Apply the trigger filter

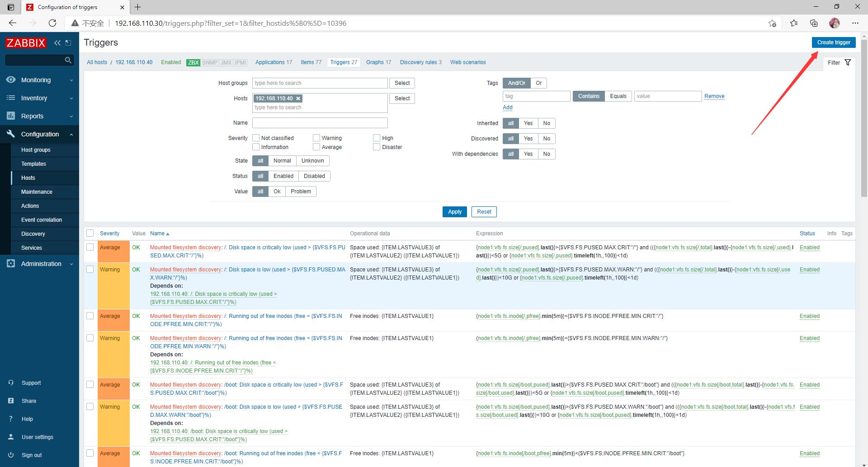pos(454,212)
